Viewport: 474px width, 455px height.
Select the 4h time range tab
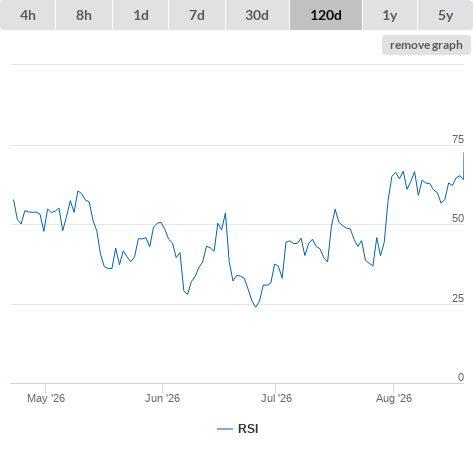click(x=28, y=15)
